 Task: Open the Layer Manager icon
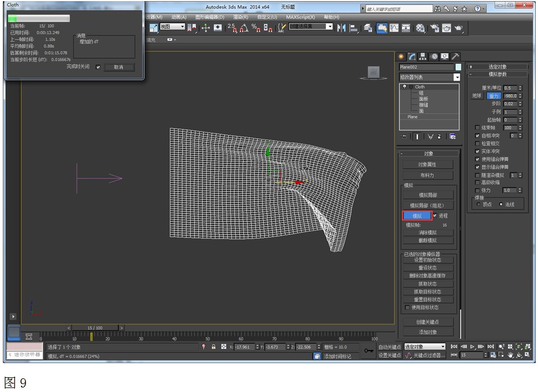pyautogui.click(x=368, y=28)
